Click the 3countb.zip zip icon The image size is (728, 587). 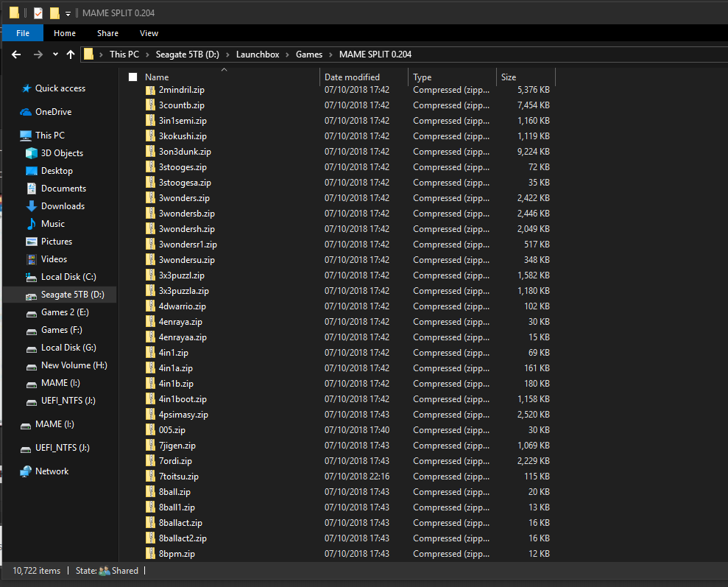coord(150,105)
